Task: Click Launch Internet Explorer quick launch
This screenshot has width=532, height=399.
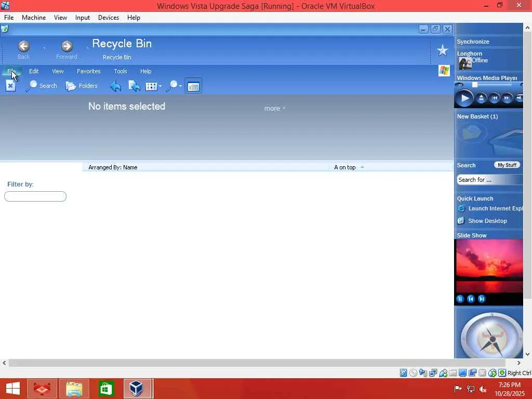Action: 490,208
